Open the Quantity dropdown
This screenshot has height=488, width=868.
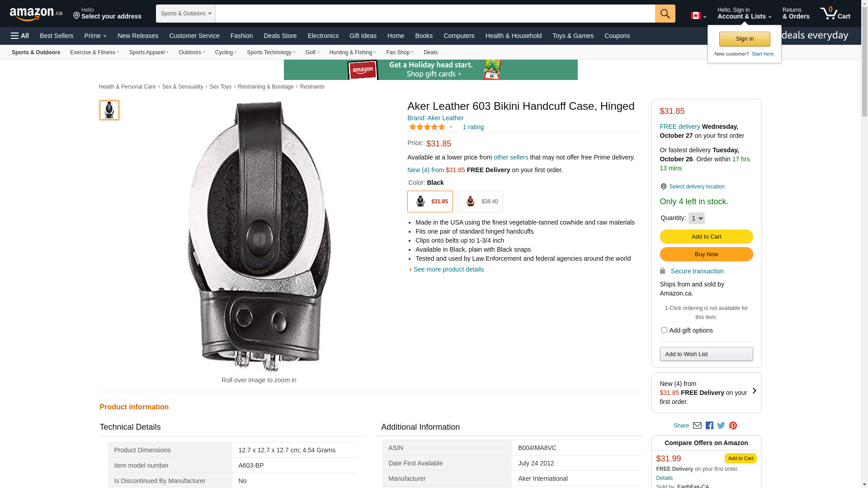(696, 218)
